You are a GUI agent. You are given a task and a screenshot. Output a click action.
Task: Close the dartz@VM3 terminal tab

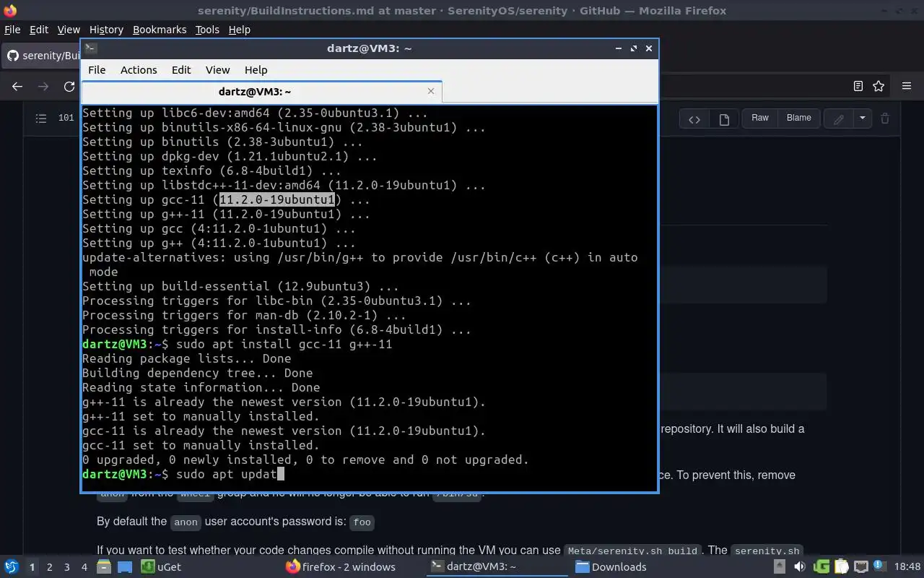pyautogui.click(x=431, y=91)
